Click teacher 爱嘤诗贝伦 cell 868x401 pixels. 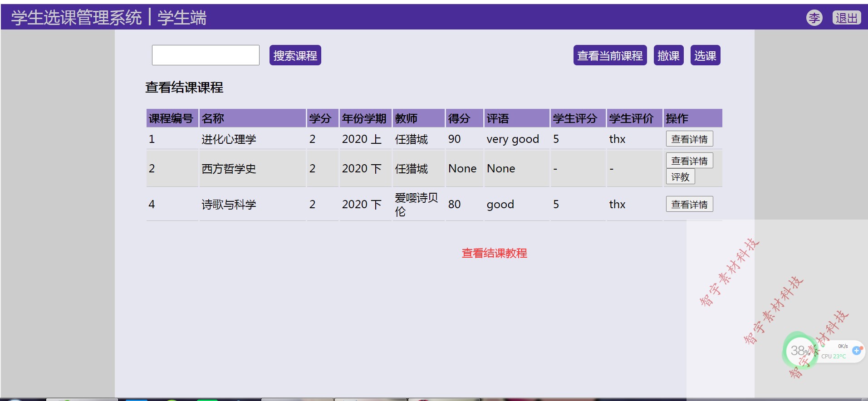[418, 204]
